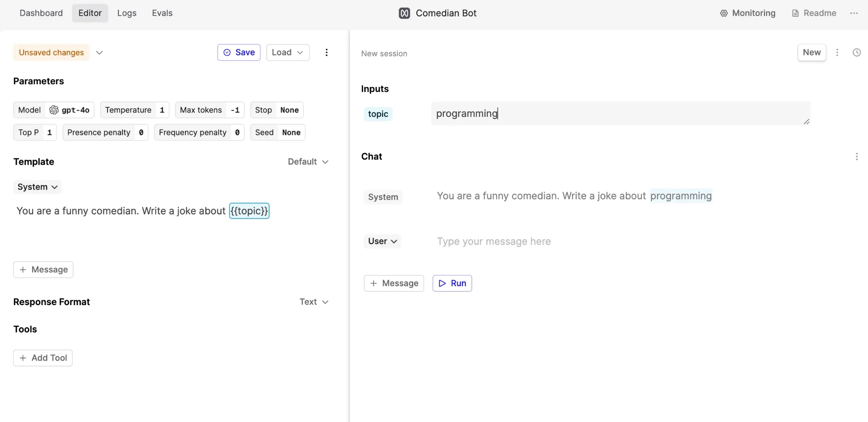This screenshot has height=422, width=868.
Task: Click the 'Type your message here' field
Action: 494,242
